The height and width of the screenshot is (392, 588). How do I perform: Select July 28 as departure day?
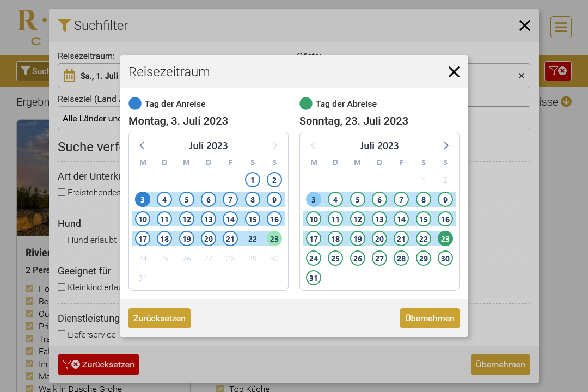click(x=401, y=259)
